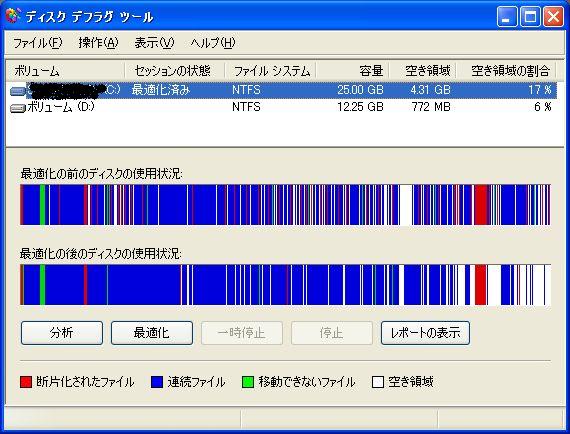Open the ファイル(F) menu
The height and width of the screenshot is (434, 570).
tap(37, 43)
